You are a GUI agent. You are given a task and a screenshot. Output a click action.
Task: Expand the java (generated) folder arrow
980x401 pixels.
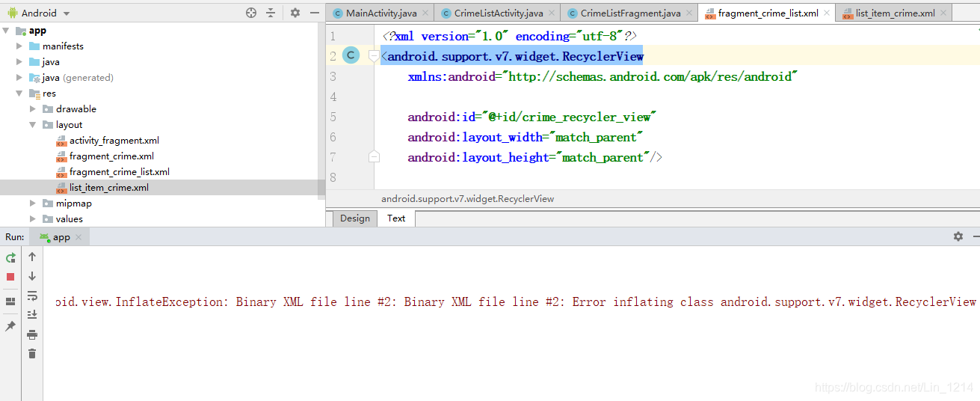[20, 77]
